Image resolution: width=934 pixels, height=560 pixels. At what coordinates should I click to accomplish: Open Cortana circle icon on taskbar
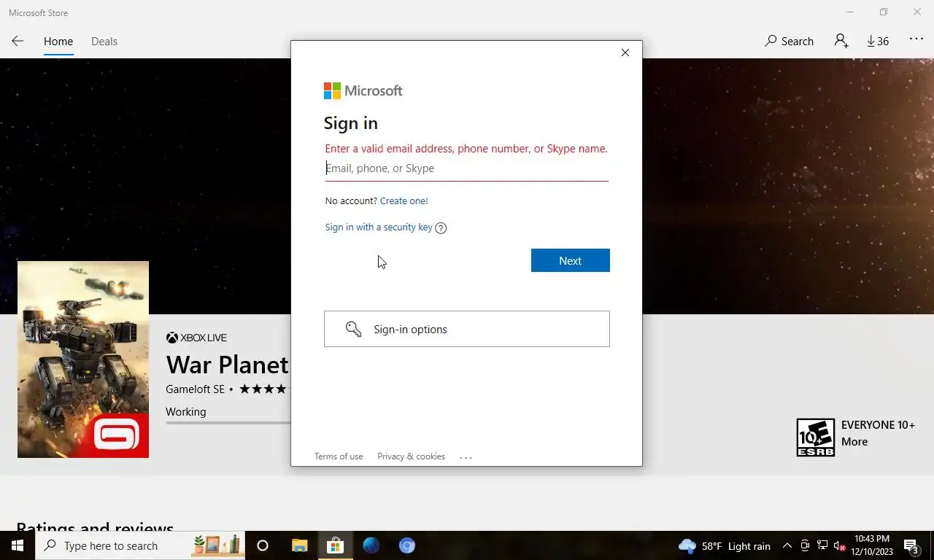click(x=263, y=545)
